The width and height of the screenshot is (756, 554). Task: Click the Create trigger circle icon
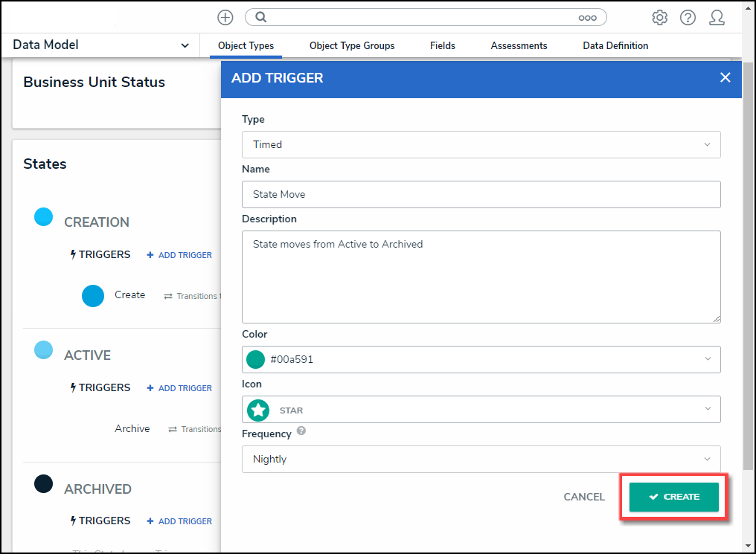coord(93,296)
